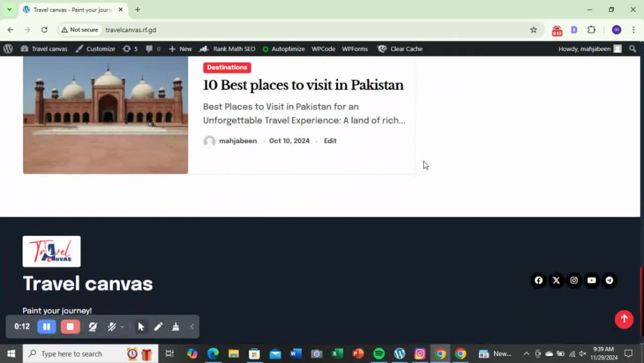Image resolution: width=644 pixels, height=363 pixels.
Task: Open Microsoft Edge from the taskbar
Action: [213, 353]
